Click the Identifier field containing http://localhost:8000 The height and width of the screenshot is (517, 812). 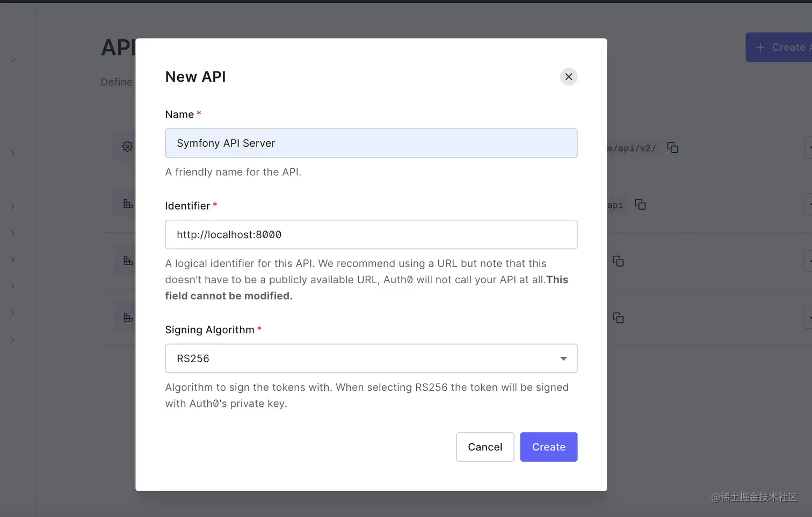[x=371, y=234]
